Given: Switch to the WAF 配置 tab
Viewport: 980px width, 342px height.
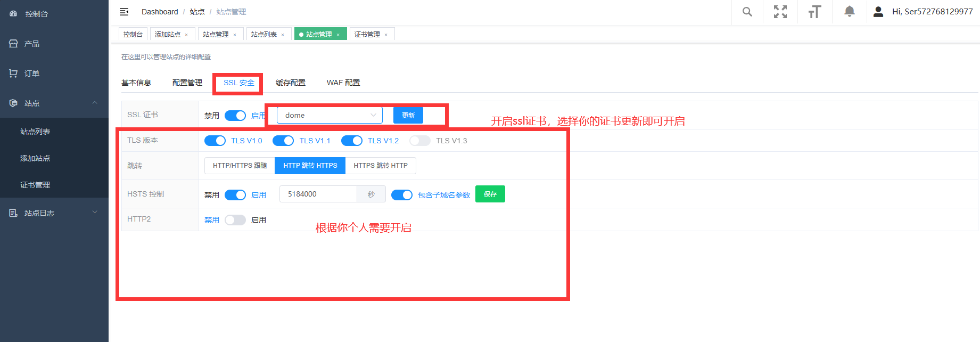Looking at the screenshot, I should coord(343,83).
